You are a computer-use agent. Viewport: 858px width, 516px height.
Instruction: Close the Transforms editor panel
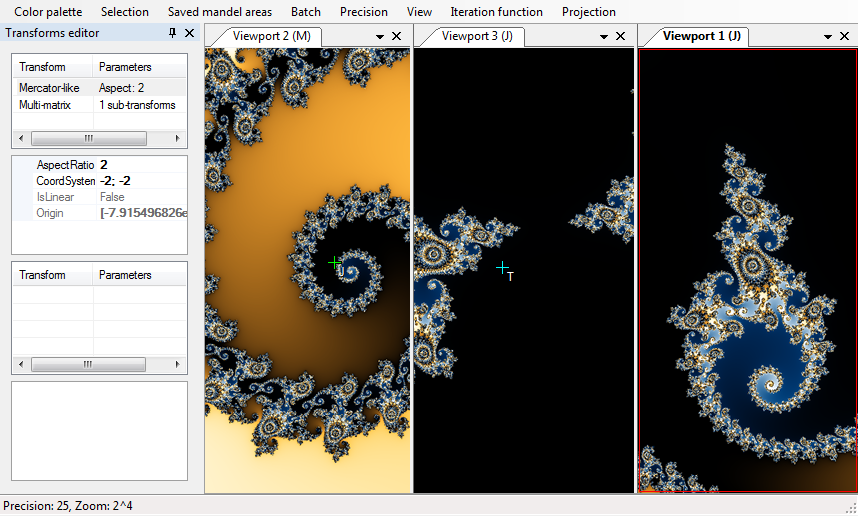tap(190, 33)
